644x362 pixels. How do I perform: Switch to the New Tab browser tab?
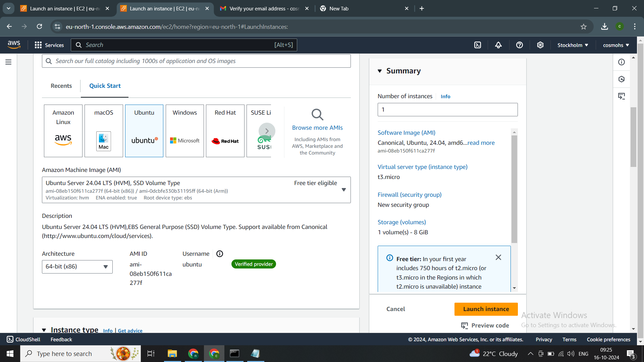pyautogui.click(x=364, y=8)
